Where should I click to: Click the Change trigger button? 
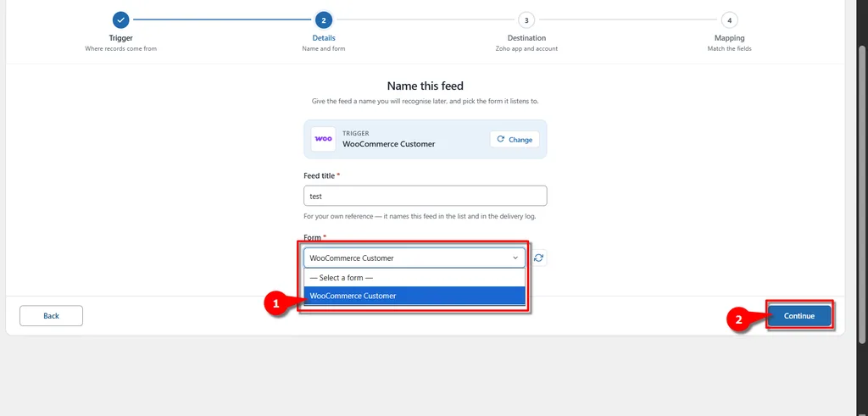515,140
